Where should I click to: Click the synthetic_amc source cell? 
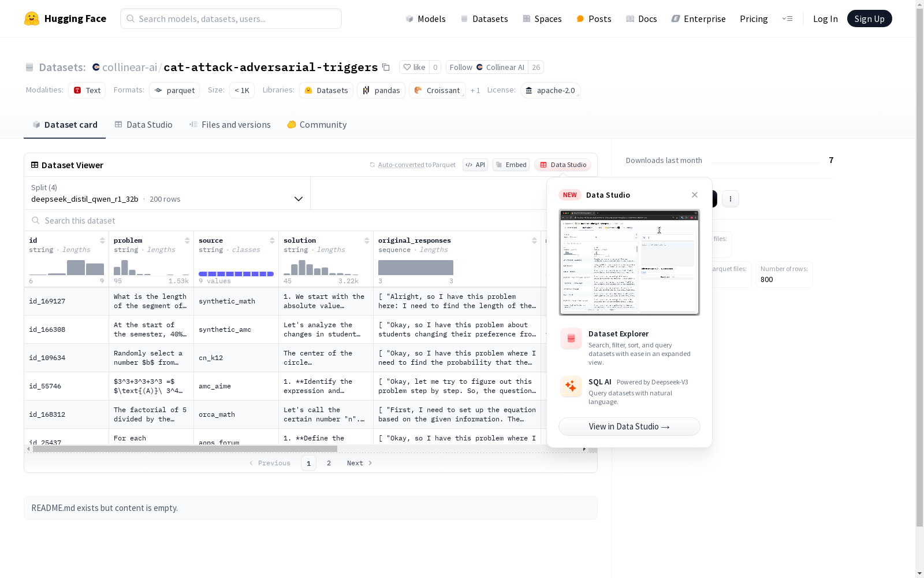coord(236,329)
